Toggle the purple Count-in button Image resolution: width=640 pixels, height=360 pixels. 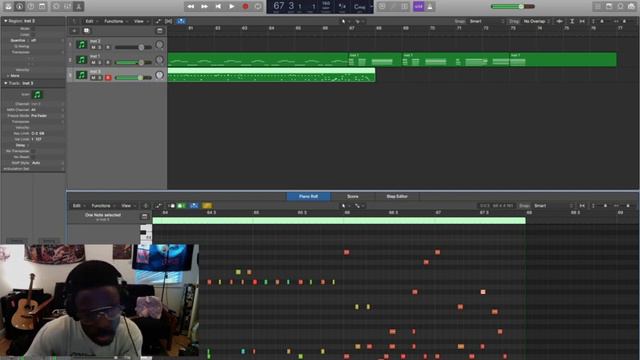tap(418, 6)
